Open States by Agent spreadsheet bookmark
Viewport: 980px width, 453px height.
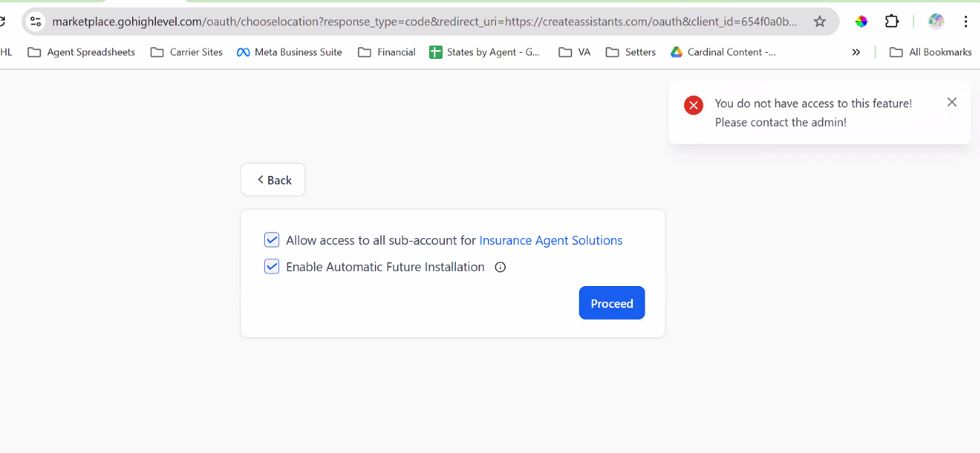pyautogui.click(x=485, y=52)
